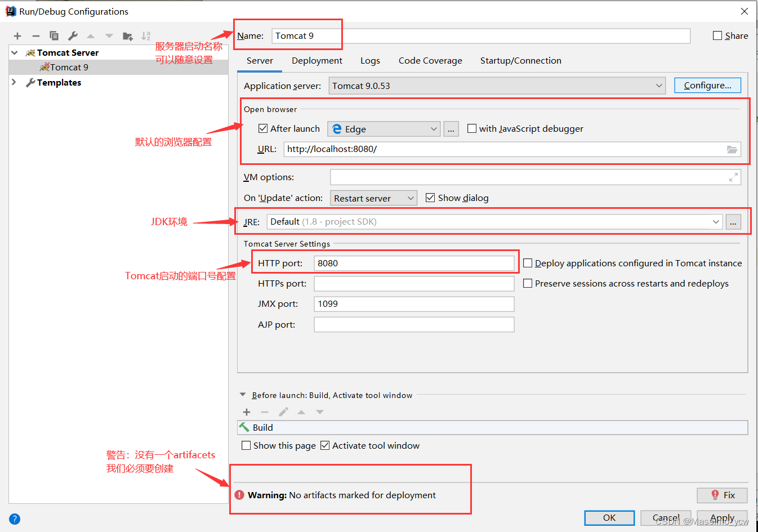Image resolution: width=758 pixels, height=532 pixels.
Task: Click the Name input field
Action: [481, 36]
